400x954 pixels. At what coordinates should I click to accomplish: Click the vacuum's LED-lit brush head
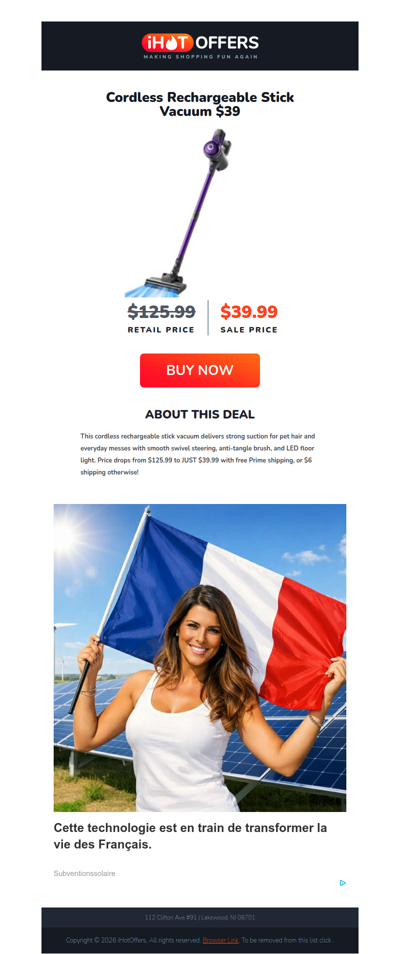158,284
